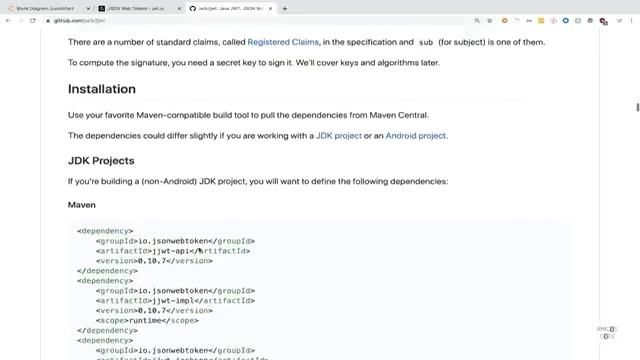Click the dark gray round extension icon

point(590,20)
